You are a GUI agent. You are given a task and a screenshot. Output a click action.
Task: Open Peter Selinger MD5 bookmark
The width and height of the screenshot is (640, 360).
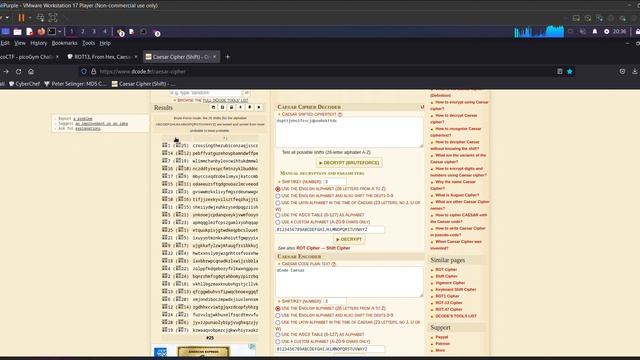76,84
